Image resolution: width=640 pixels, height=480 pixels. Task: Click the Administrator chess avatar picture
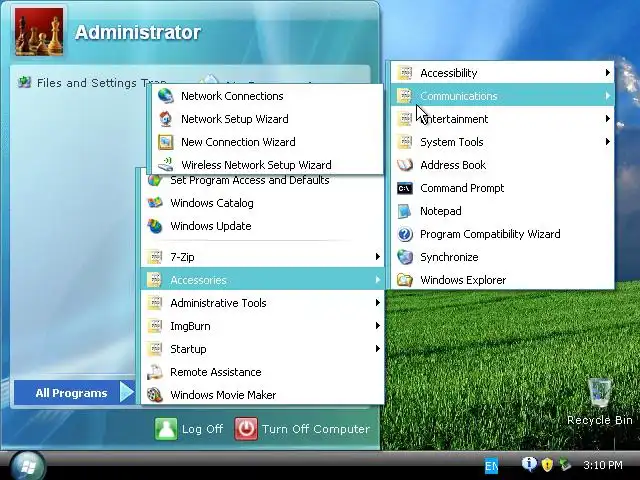pos(39,32)
